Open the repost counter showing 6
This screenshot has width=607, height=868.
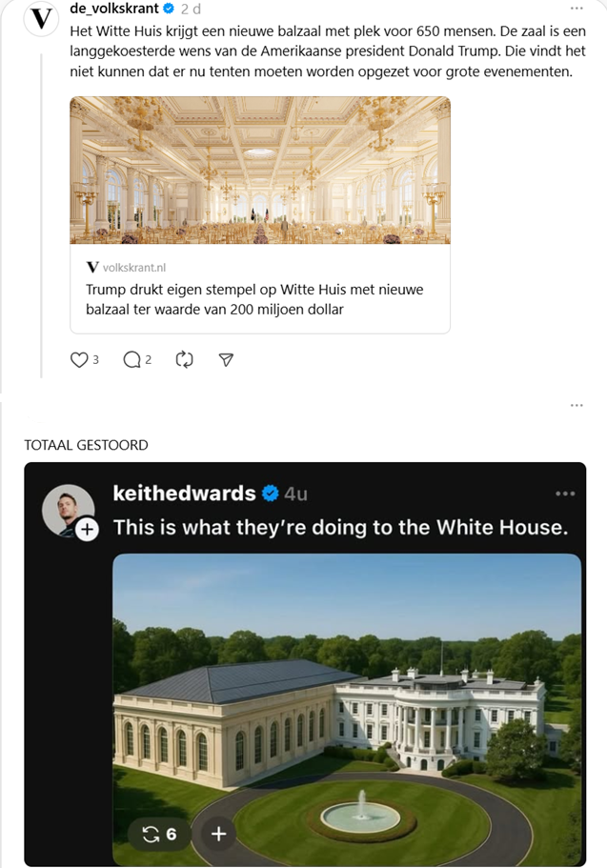coord(160,834)
